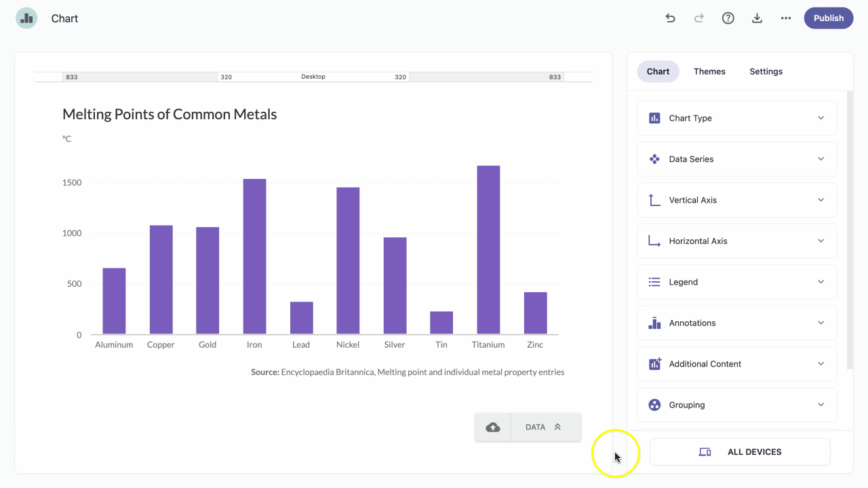Open the help question mark icon

(x=728, y=18)
